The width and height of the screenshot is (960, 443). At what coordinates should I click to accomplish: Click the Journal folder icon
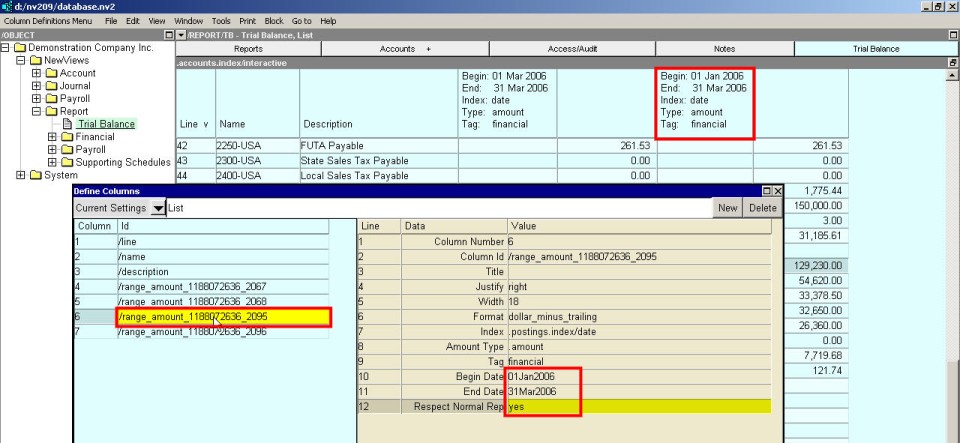point(53,86)
